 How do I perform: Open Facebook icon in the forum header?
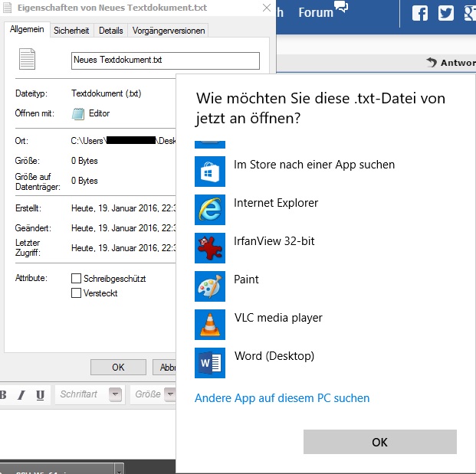coord(420,13)
